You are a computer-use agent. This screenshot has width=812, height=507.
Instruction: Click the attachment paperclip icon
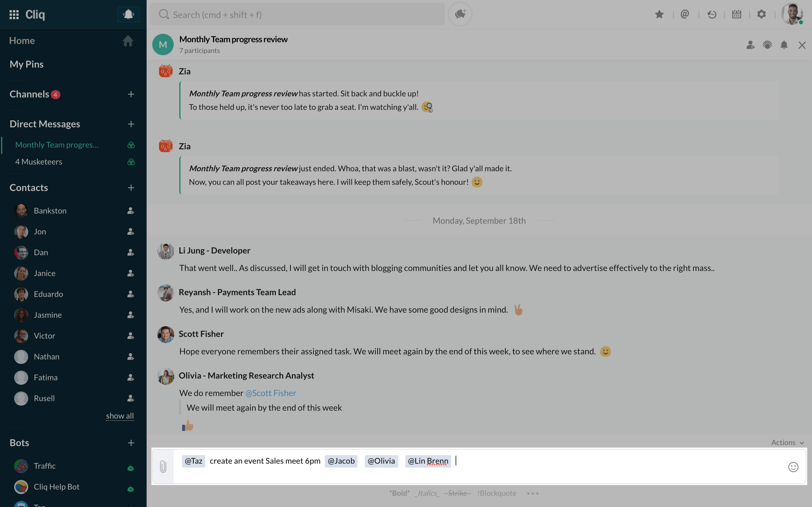coord(163,466)
